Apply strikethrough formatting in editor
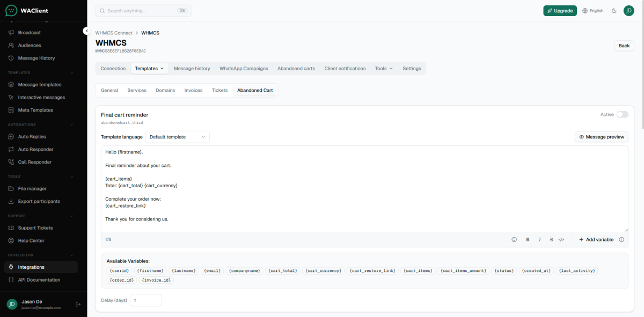644x317 pixels. coord(551,240)
